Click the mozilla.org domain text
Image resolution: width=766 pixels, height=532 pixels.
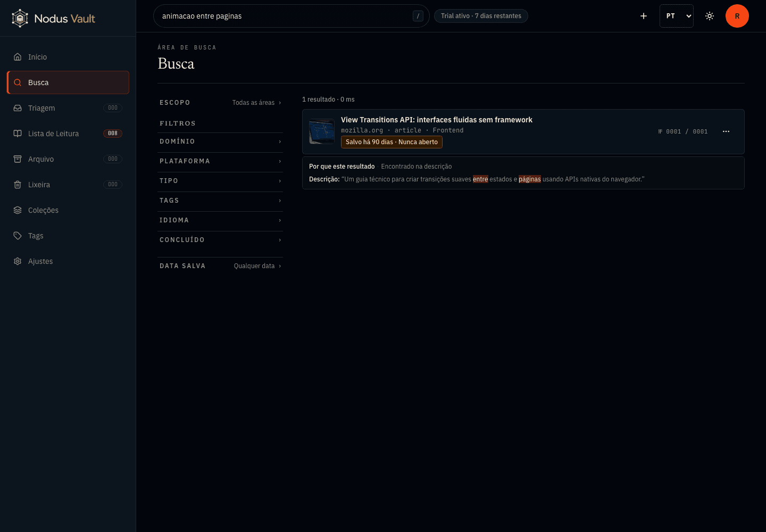[362, 130]
